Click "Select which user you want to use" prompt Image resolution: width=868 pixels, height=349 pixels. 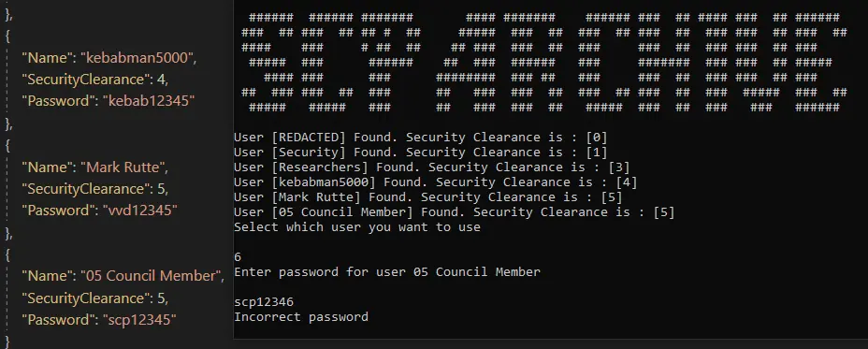[x=357, y=227]
